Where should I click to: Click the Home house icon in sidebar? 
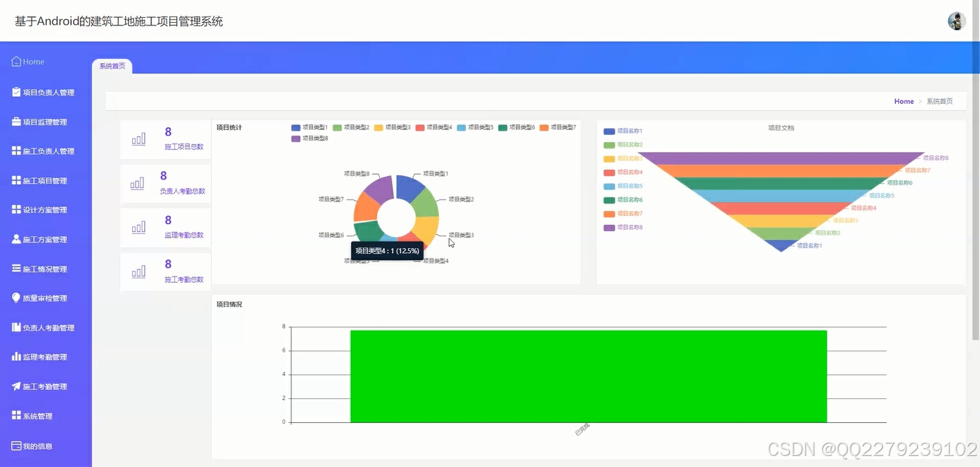(x=14, y=61)
